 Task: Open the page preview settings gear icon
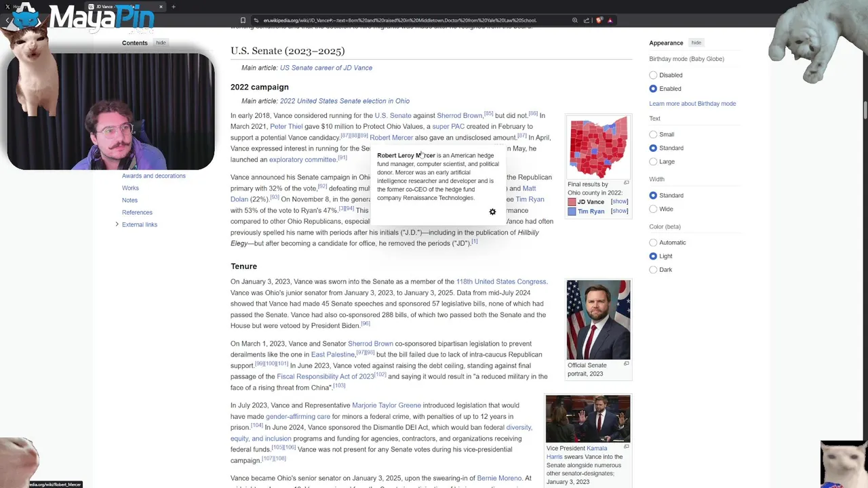click(492, 212)
